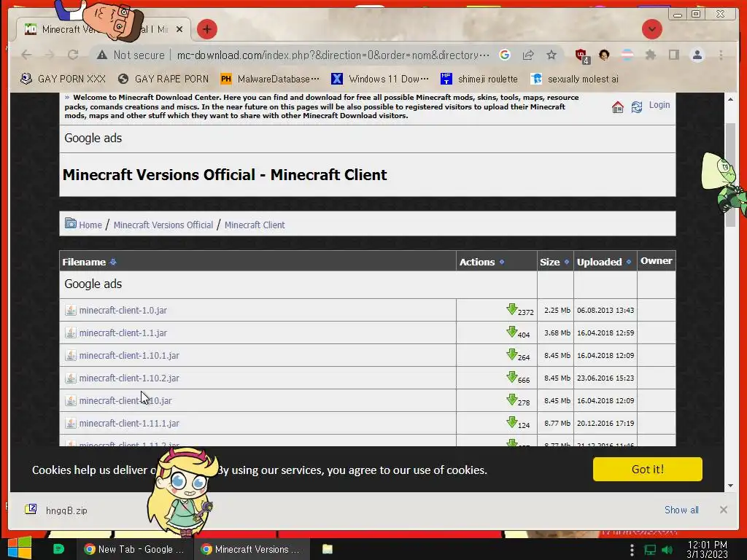The width and height of the screenshot is (747, 560).
Task: Click the Not secure warning icon
Action: click(x=101, y=55)
